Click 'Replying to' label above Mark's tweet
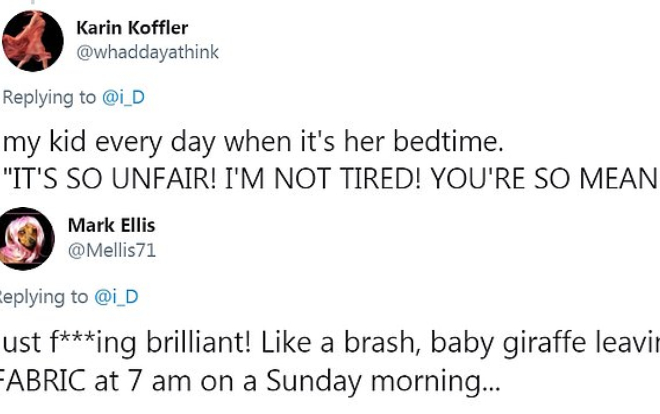Image resolution: width=660 pixels, height=414 pixels. pyautogui.click(x=44, y=296)
